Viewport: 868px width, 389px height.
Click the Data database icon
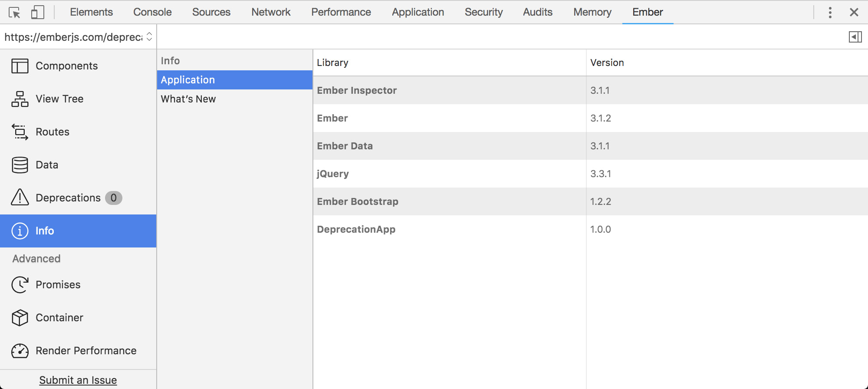(x=20, y=165)
